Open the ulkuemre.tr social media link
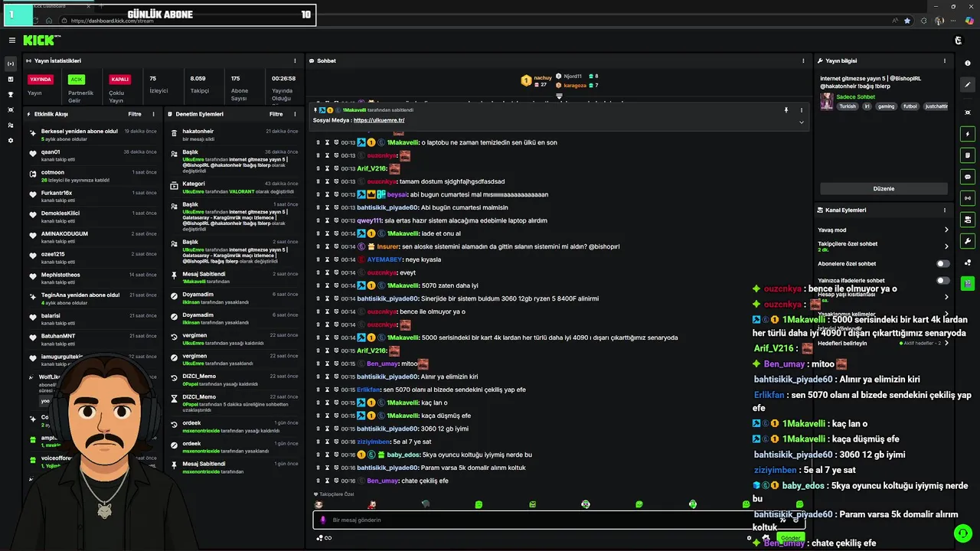Viewport: 980px width, 551px height. (x=379, y=120)
